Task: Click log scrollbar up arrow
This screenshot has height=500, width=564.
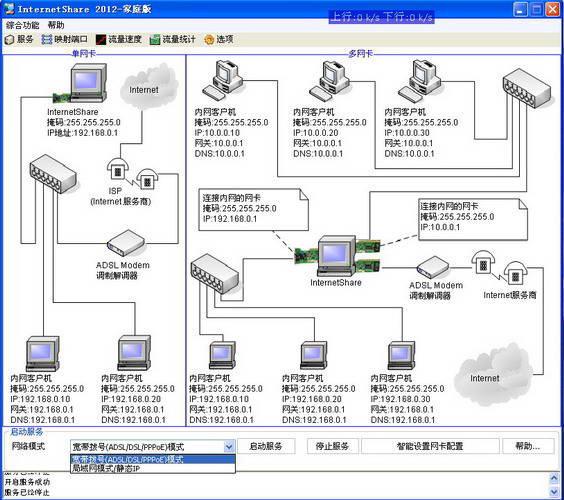Action: pos(554,478)
